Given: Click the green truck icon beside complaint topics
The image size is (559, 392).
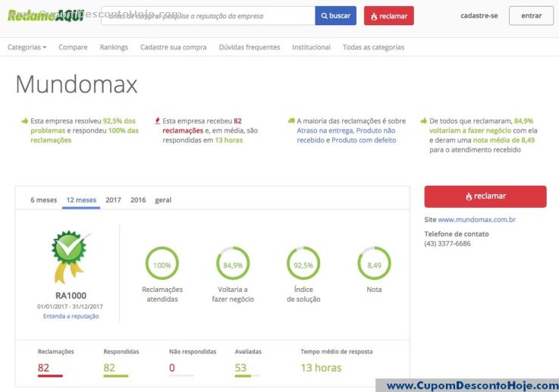Looking at the screenshot, I should [291, 121].
